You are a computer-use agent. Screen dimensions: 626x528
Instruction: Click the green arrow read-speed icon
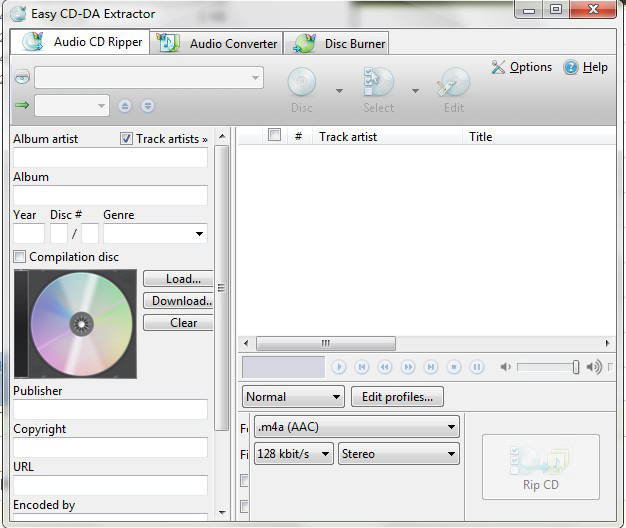tap(22, 105)
